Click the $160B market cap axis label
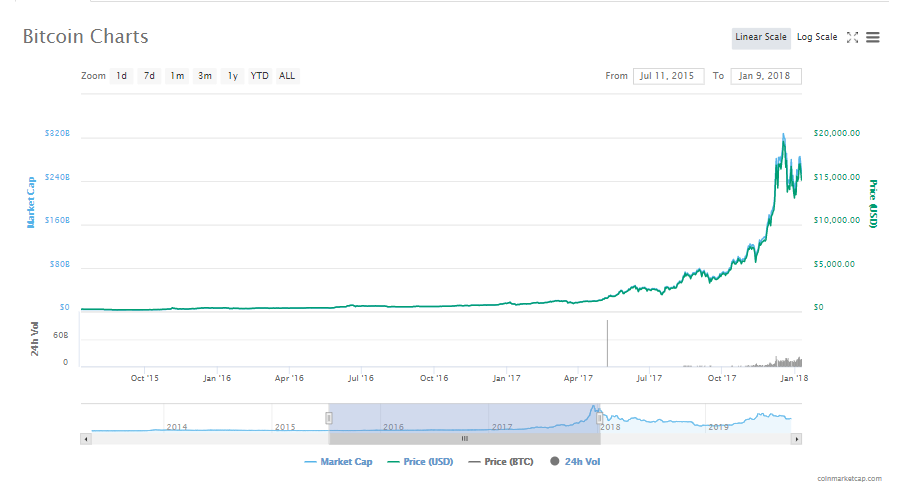The height and width of the screenshot is (493, 904). click(x=57, y=220)
